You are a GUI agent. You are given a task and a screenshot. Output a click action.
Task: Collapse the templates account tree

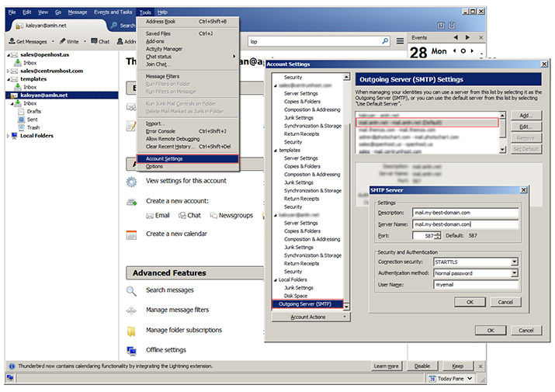point(8,79)
